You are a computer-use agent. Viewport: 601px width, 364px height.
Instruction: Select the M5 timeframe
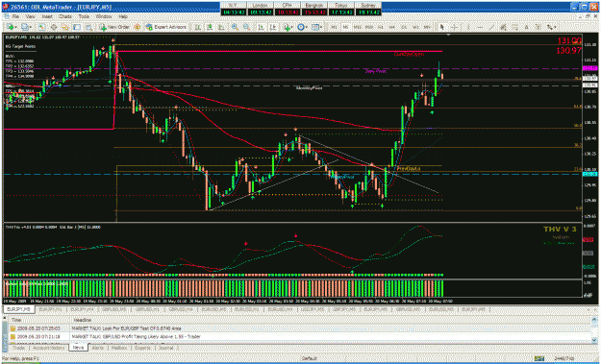pyautogui.click(x=345, y=27)
